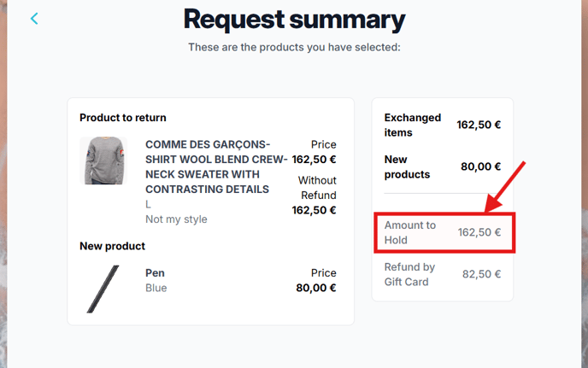Select the Comme des Garçons sweater title
Viewport: 588px width, 368px height.
coord(216,166)
